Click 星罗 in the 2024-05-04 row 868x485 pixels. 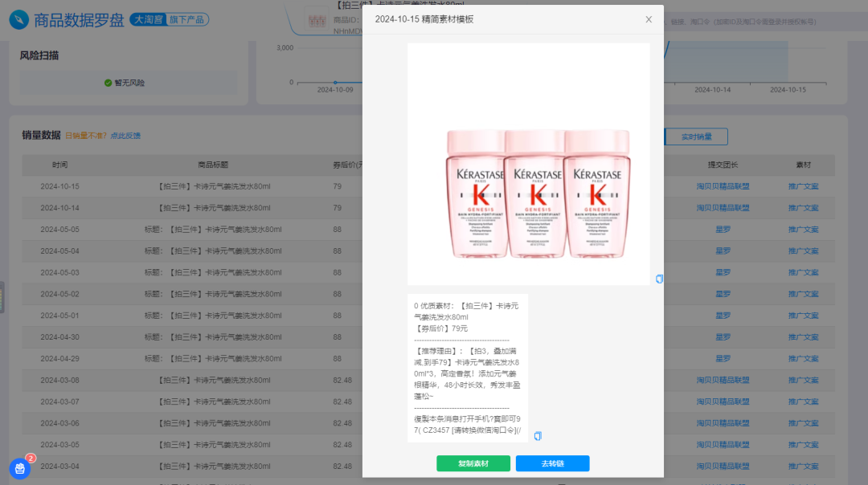(723, 251)
